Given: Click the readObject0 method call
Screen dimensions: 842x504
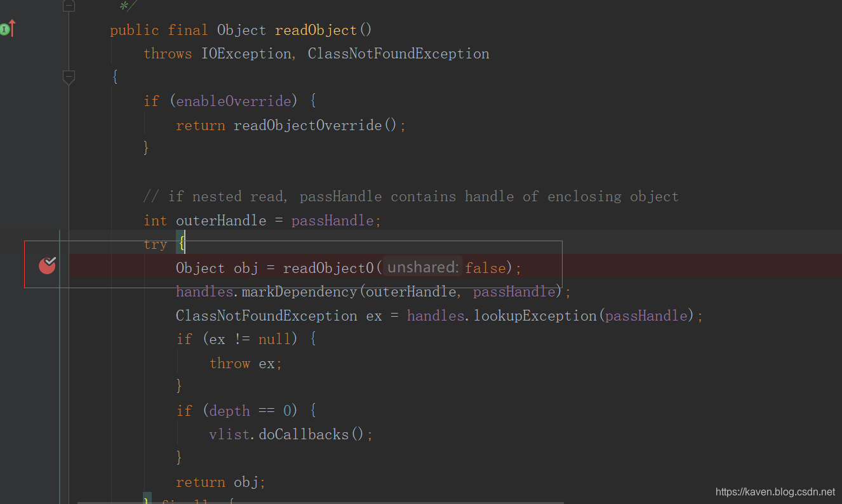Looking at the screenshot, I should pos(328,268).
